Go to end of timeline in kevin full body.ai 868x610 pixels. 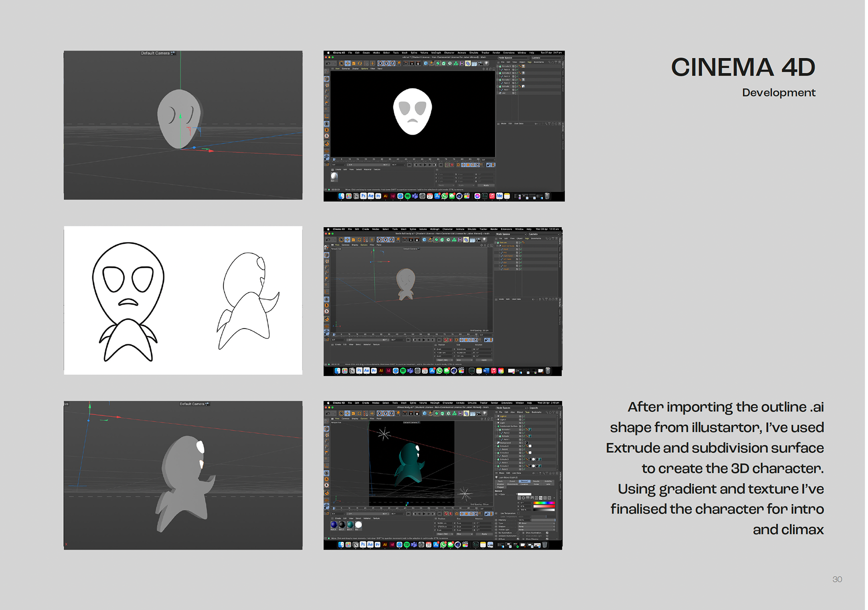(x=439, y=340)
